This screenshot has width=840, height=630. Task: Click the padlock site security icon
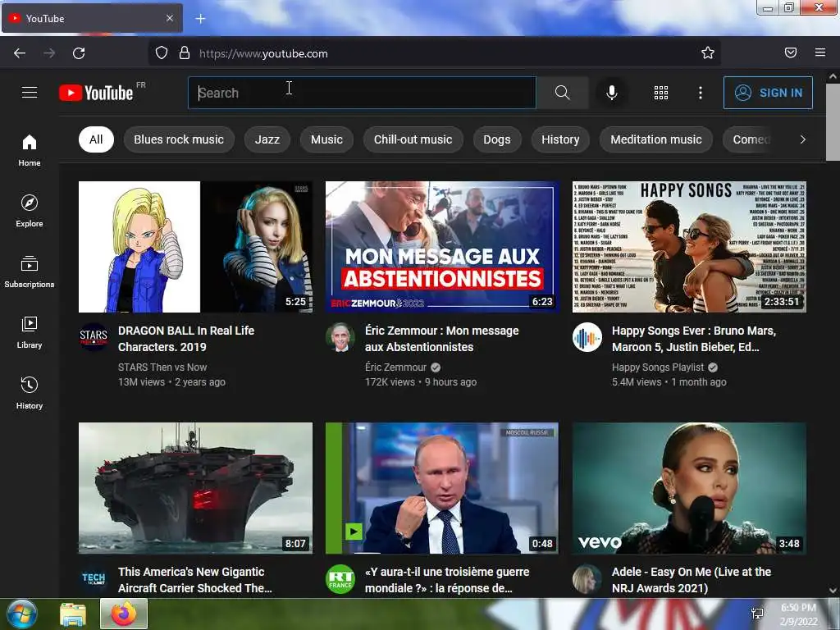tap(185, 53)
